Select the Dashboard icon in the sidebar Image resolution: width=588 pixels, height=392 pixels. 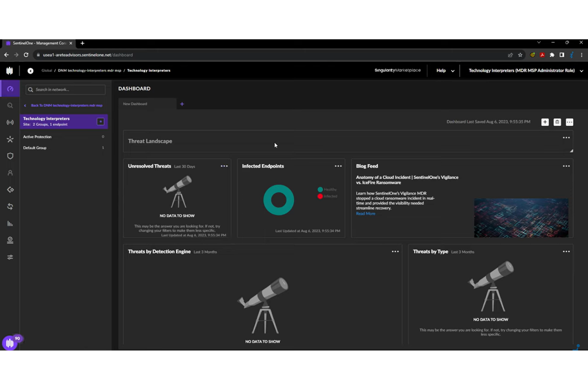click(x=10, y=89)
